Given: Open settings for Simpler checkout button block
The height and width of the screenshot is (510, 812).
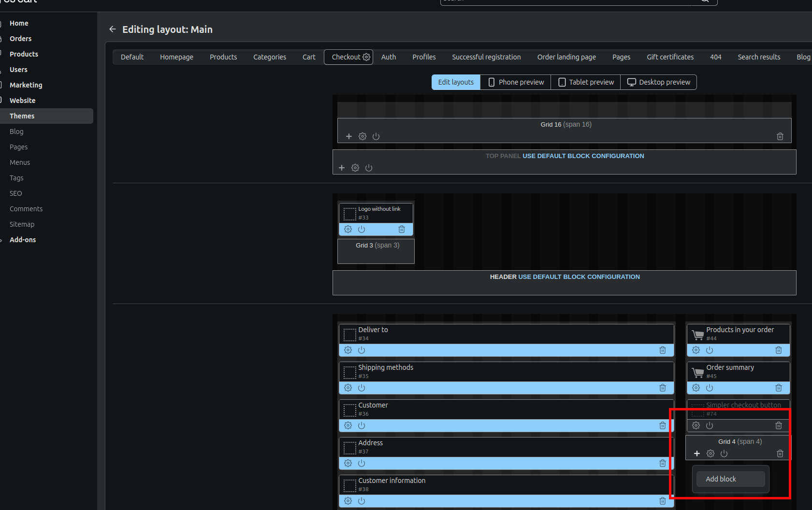Looking at the screenshot, I should point(696,425).
